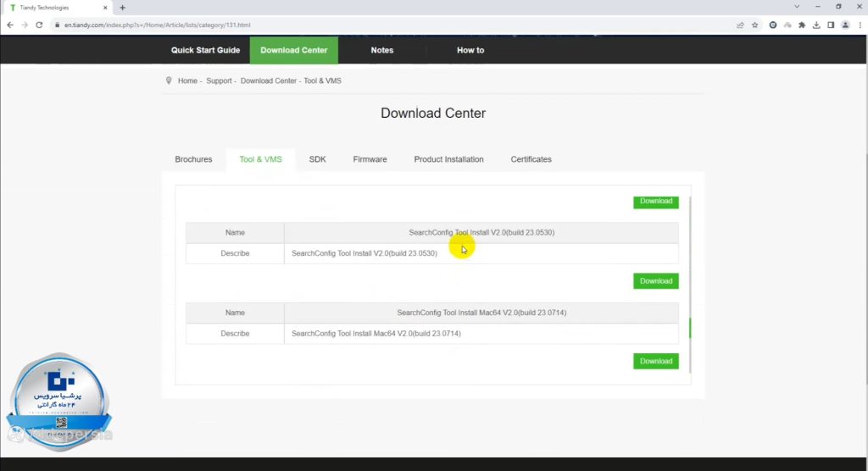Bookmark page with star icon
This screenshot has width=868, height=471.
(754, 25)
